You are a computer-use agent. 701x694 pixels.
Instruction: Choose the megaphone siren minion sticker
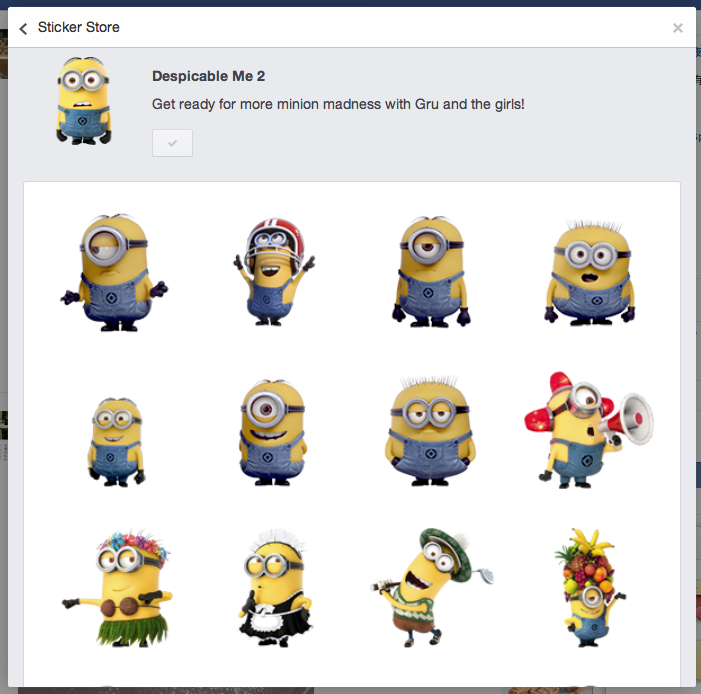(x=588, y=430)
